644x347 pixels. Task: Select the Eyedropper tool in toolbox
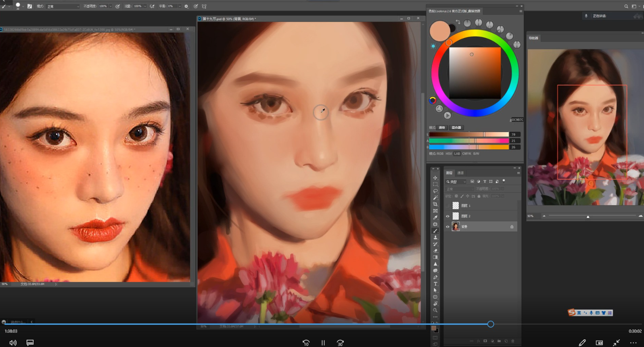pos(435,218)
